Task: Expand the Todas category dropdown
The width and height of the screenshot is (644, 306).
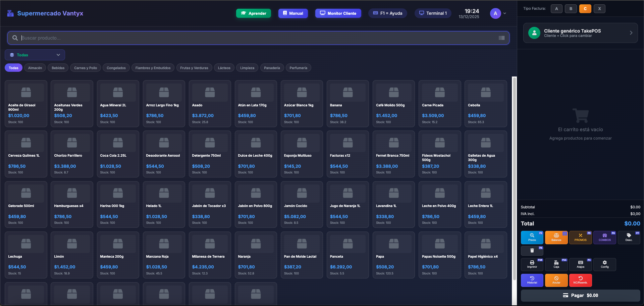Action: 35,55
